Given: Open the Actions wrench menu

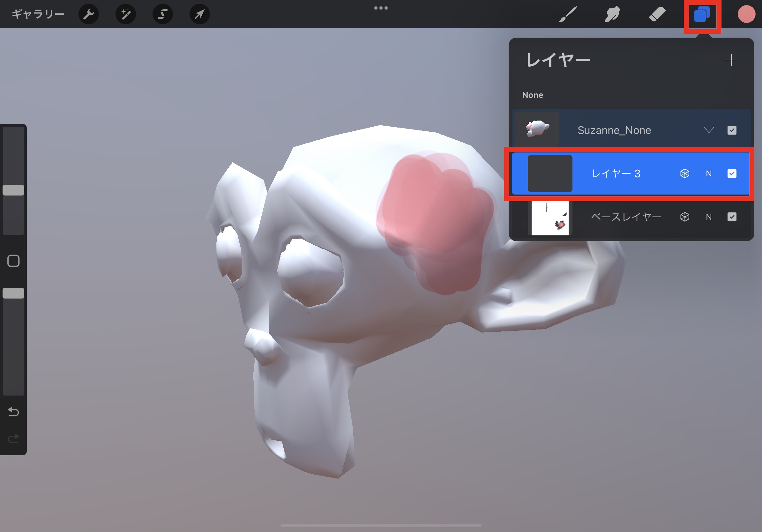Looking at the screenshot, I should [x=89, y=14].
